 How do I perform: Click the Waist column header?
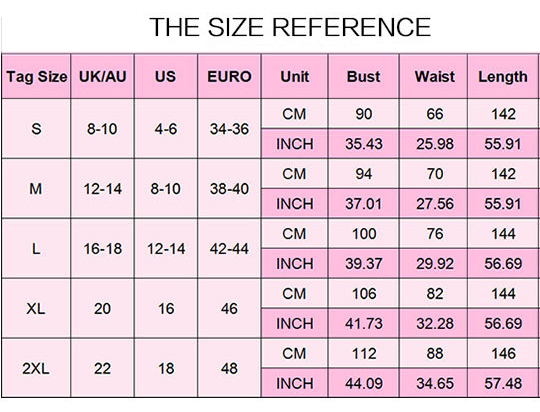coord(434,76)
